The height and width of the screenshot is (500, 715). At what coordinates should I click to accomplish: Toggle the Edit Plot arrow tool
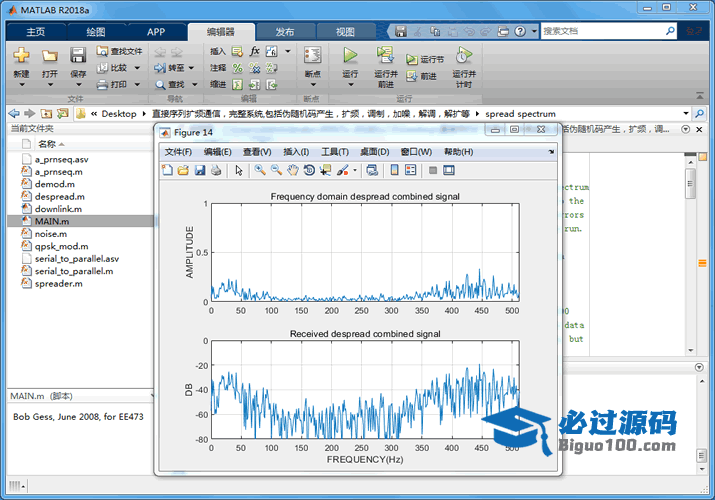239,170
